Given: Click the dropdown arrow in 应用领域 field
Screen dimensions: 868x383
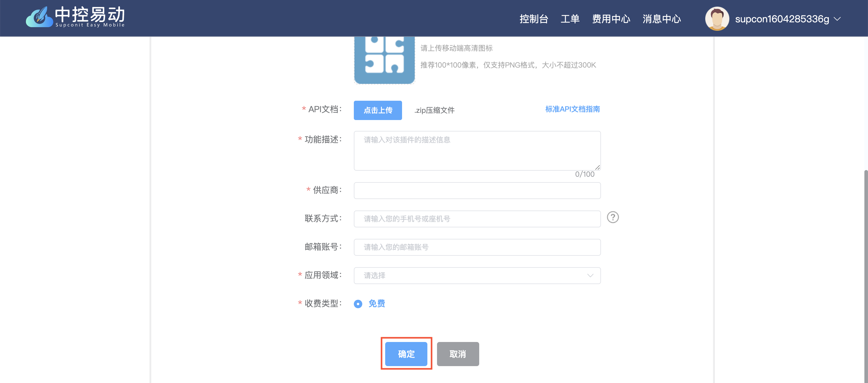Looking at the screenshot, I should (x=590, y=275).
